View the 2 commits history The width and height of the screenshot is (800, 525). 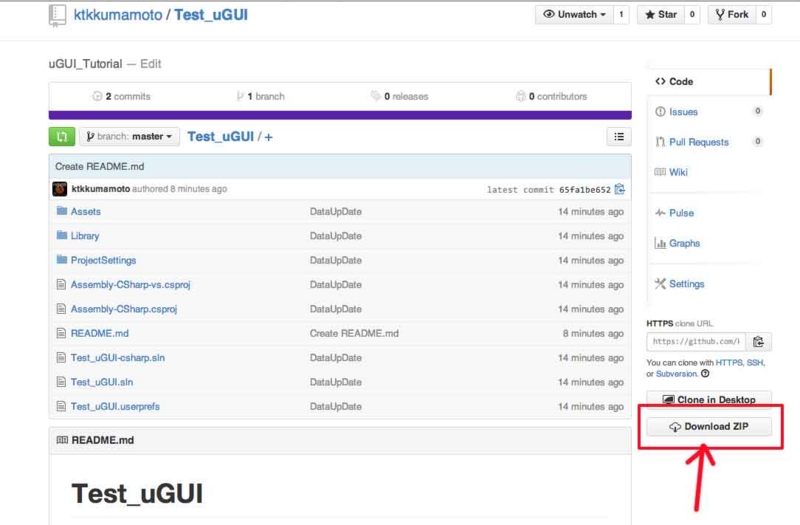121,96
